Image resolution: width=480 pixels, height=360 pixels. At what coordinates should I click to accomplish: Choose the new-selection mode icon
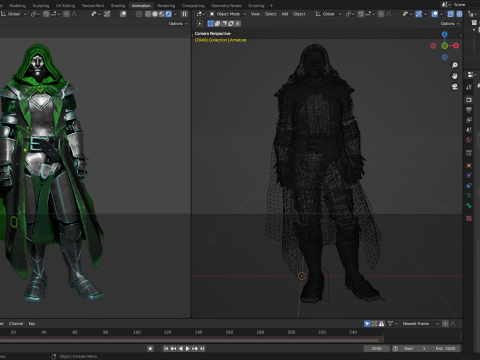click(211, 24)
